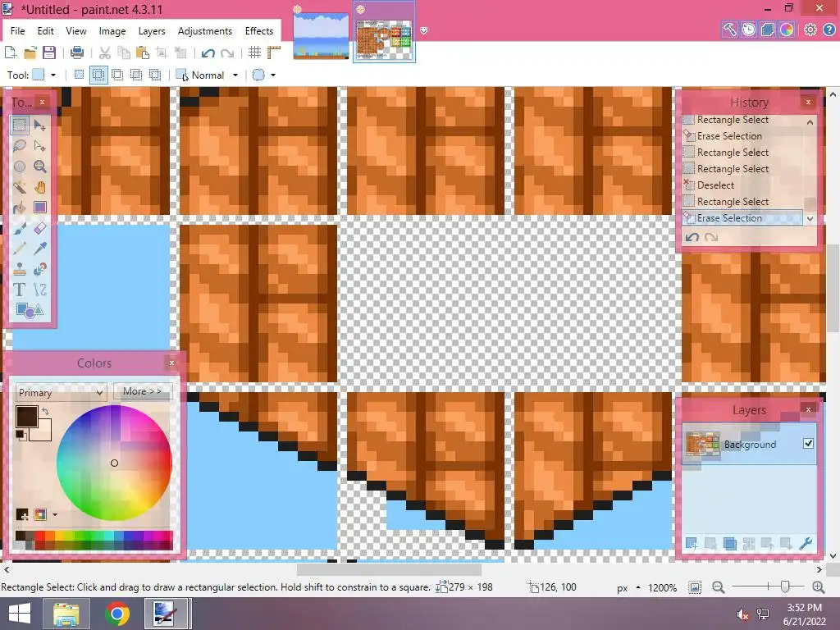The height and width of the screenshot is (630, 840).
Task: Select the Pan hand tool
Action: click(40, 187)
